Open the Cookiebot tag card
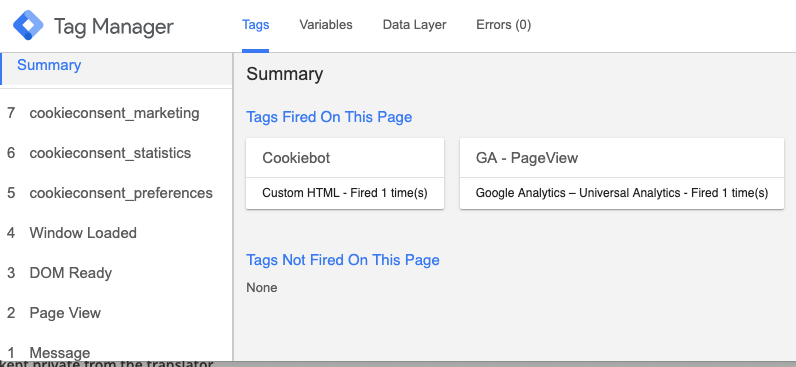796x367 pixels. click(345, 173)
